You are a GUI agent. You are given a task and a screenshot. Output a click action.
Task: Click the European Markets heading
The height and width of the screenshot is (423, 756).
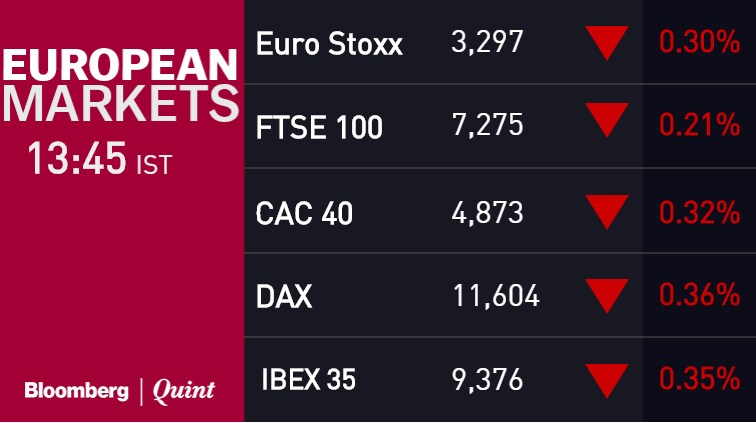click(120, 85)
